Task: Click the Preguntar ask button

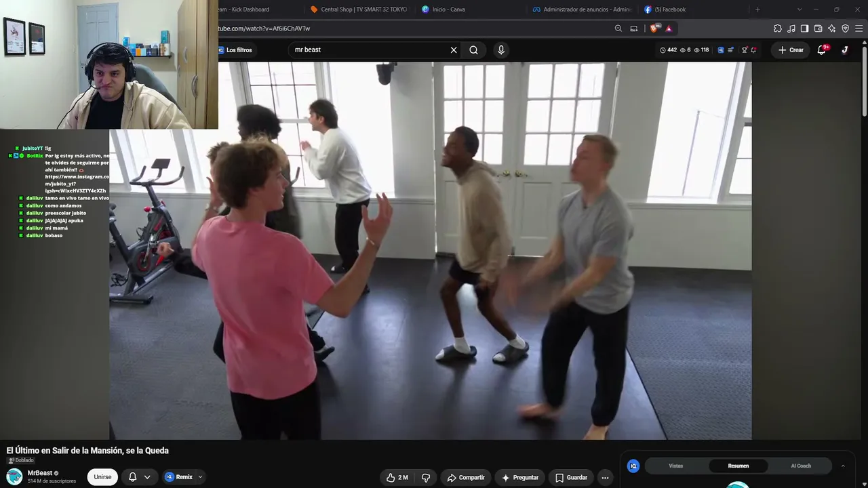Action: [520, 478]
